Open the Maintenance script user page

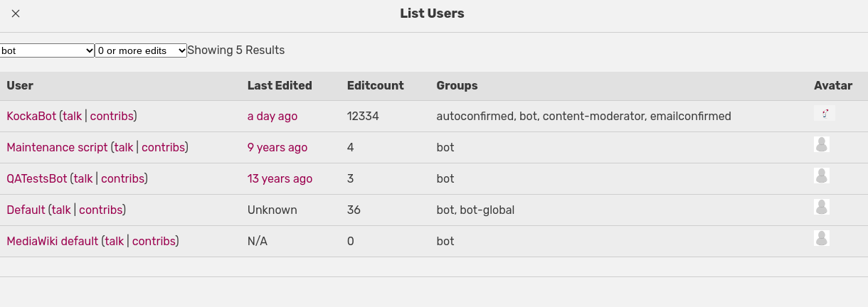coord(57,147)
